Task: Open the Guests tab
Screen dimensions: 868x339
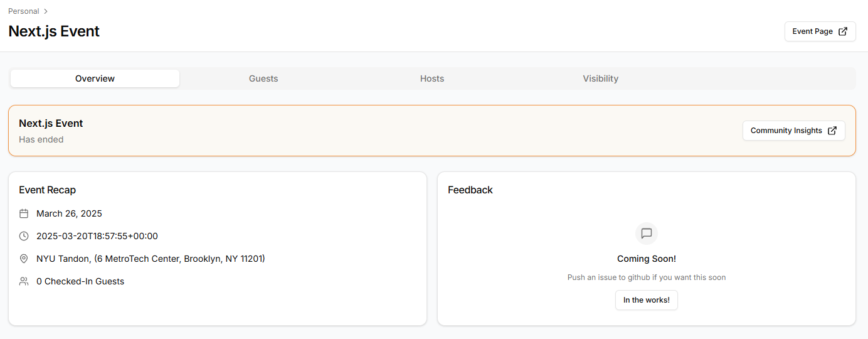Action: (263, 78)
